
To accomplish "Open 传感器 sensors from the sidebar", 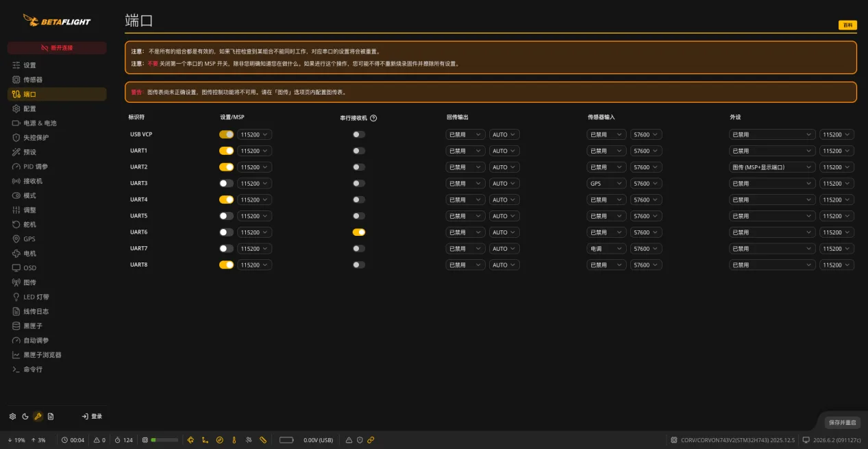I will [57, 80].
